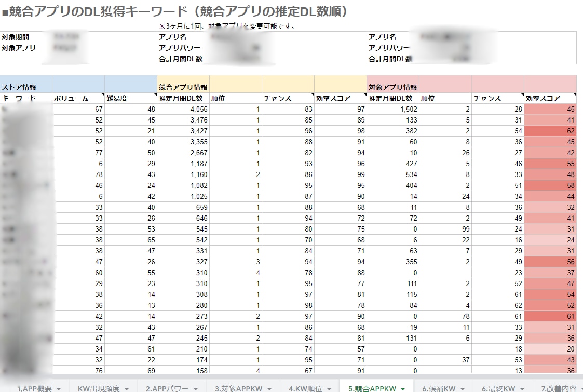This screenshot has height=392, width=583.
Task: Select 順位 header under 競合アプリ情報
Action: coord(236,98)
